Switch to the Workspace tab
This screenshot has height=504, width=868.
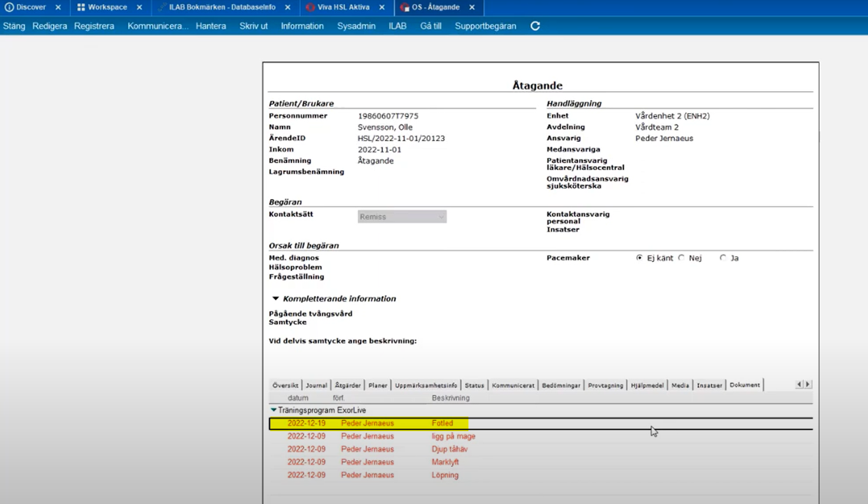point(108,7)
